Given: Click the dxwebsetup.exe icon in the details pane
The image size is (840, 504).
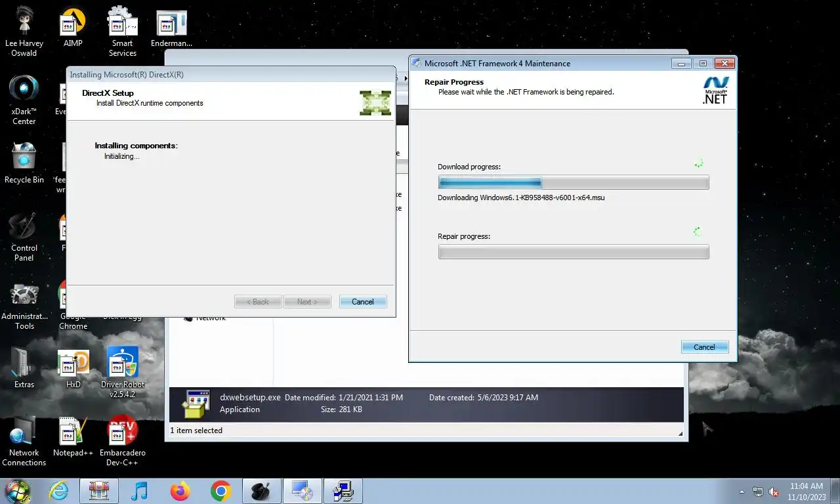Looking at the screenshot, I should click(196, 404).
